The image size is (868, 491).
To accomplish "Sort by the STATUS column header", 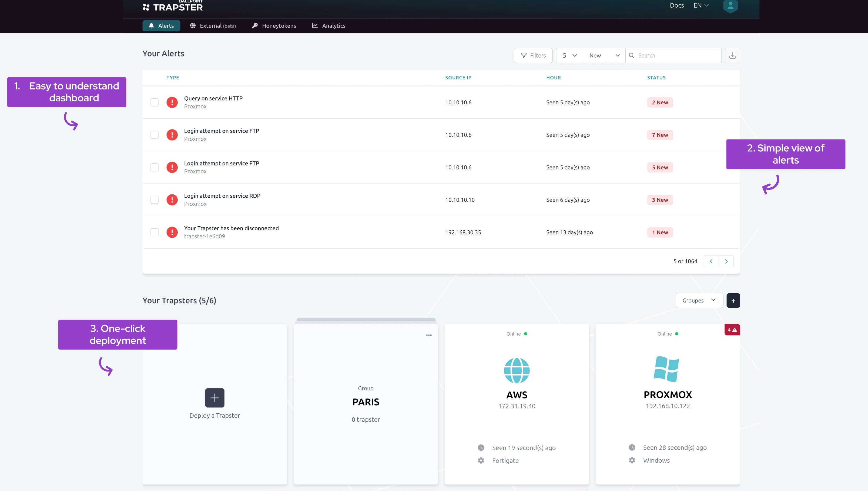I will coord(656,78).
